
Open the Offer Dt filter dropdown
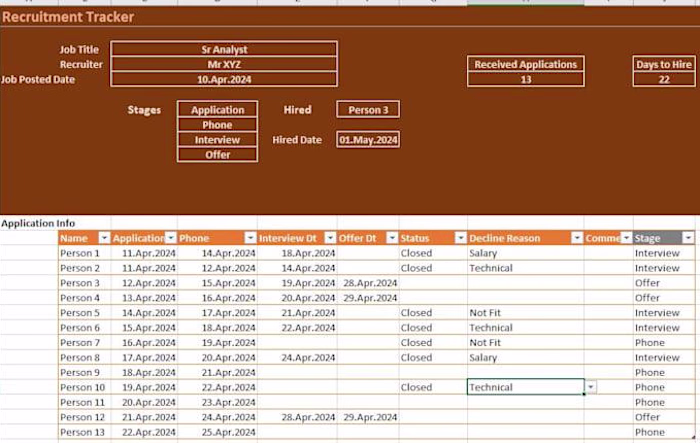[392, 238]
